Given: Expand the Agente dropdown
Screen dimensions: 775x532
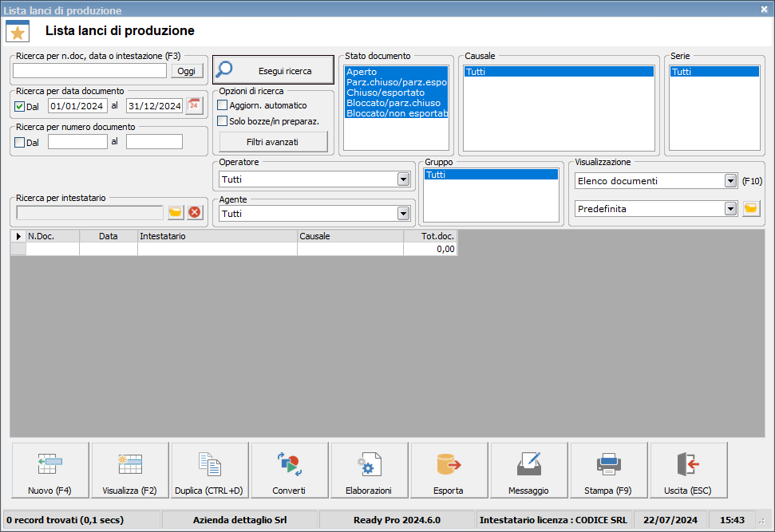Looking at the screenshot, I should (403, 214).
